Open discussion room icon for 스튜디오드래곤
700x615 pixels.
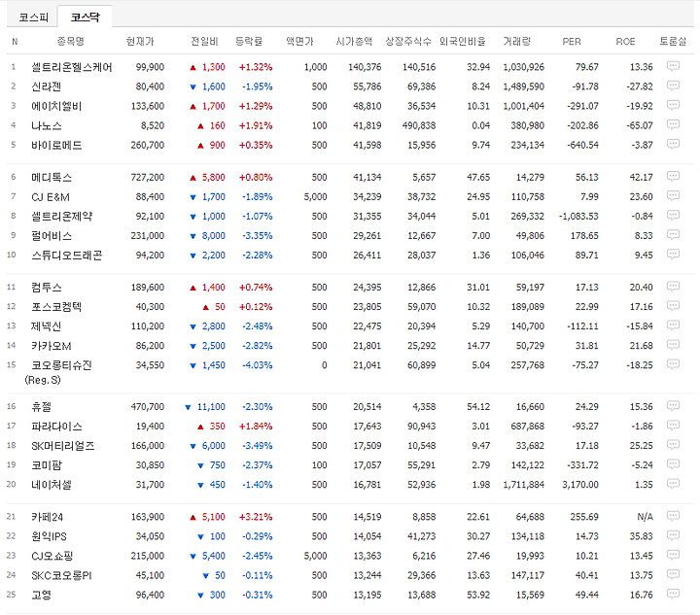(x=673, y=255)
